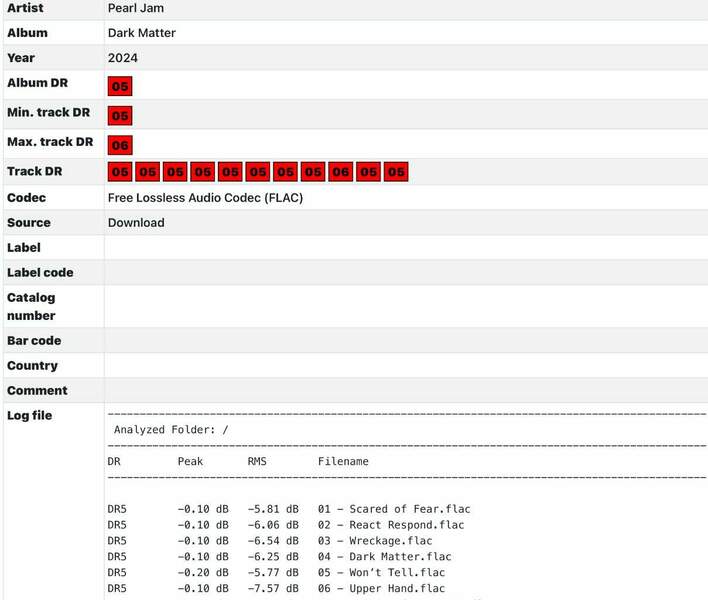The width and height of the screenshot is (708, 600).
Task: Click the first badge in Track DR row
Action: point(120,172)
